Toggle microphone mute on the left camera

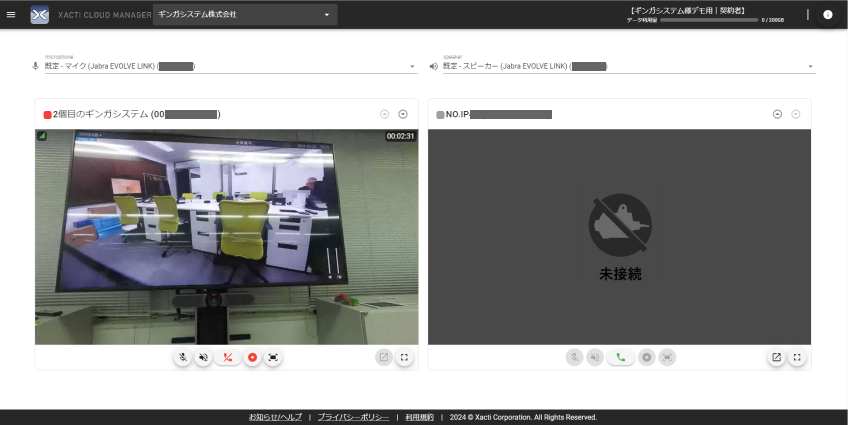click(182, 357)
